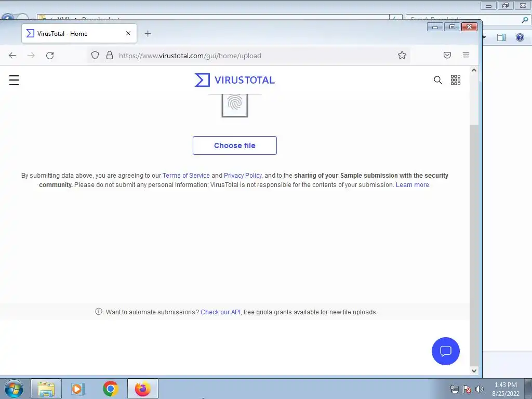Click the fingerprint file upload icon
The image size is (532, 399).
[234, 105]
